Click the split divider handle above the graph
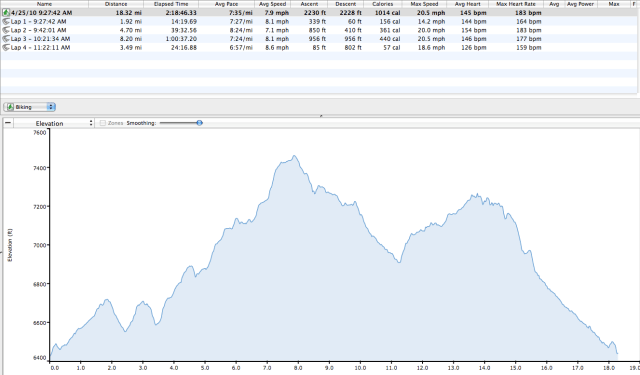Viewport: 640px width, 375px height. pyautogui.click(x=321, y=116)
